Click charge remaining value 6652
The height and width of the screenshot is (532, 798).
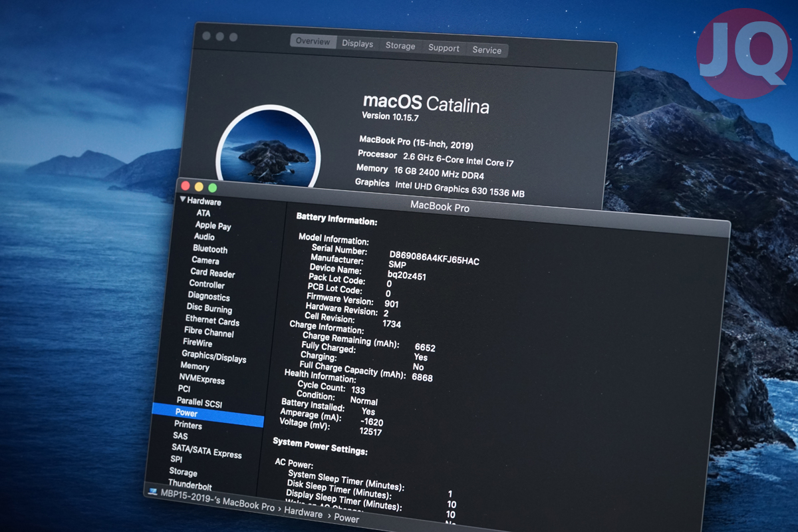[425, 347]
